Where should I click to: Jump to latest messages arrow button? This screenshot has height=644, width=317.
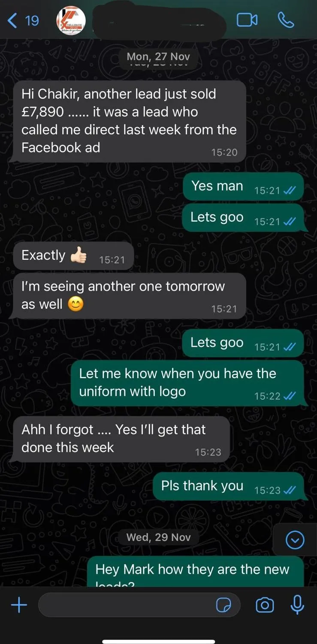pos(295,540)
